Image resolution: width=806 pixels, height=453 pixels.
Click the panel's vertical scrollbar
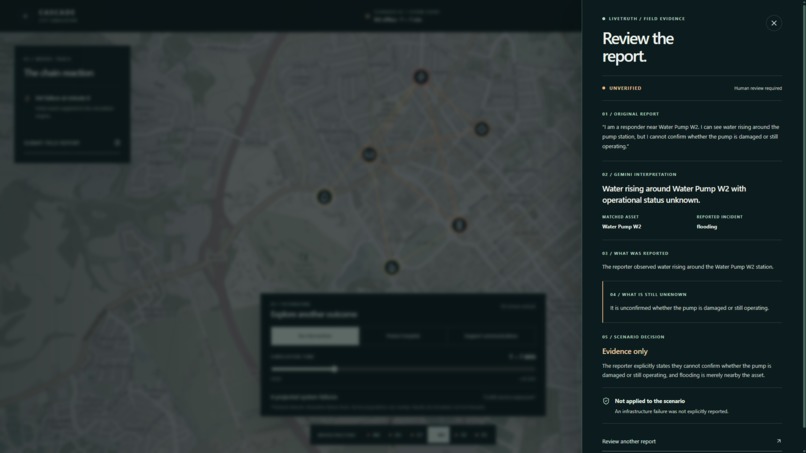[x=804, y=216]
